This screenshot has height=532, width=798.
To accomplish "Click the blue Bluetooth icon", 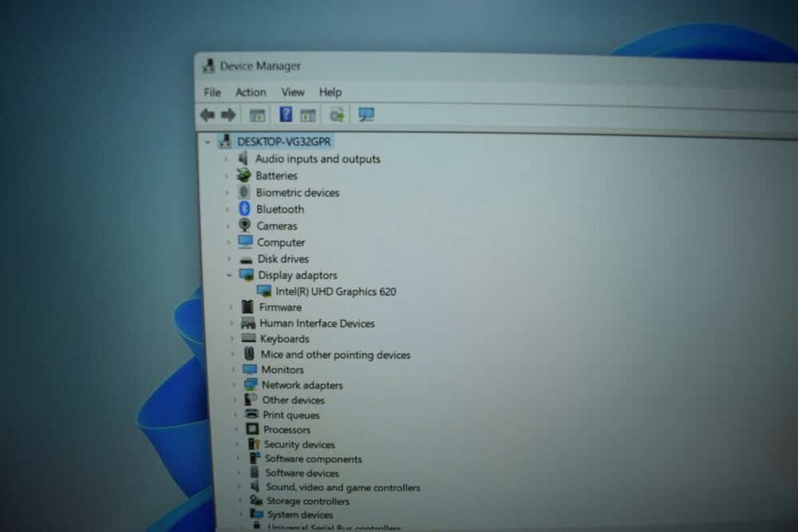I will pyautogui.click(x=244, y=208).
